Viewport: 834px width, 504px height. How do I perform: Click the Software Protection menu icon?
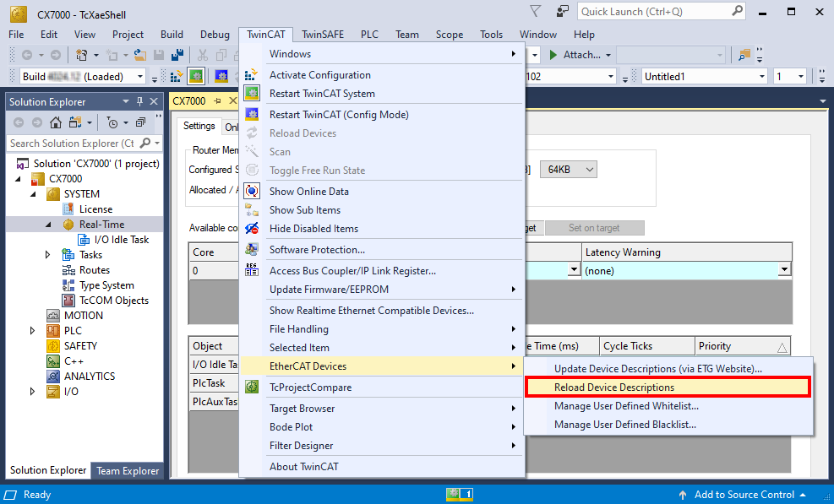coord(252,249)
